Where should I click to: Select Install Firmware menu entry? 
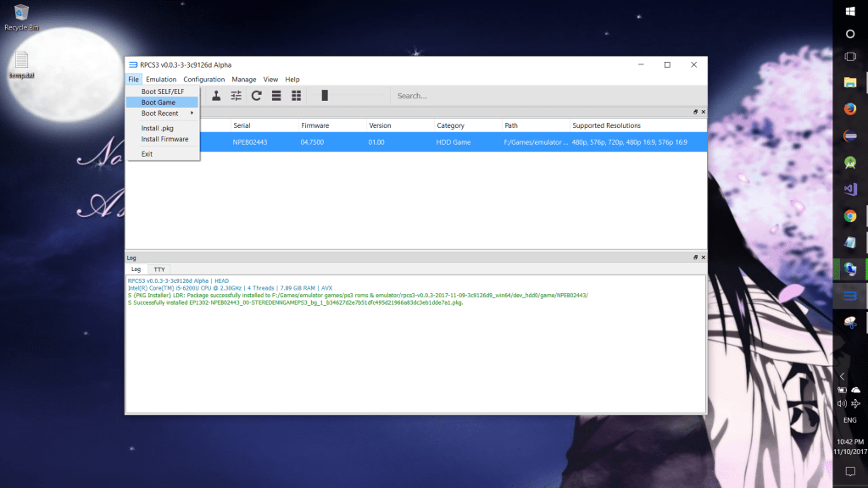(x=164, y=139)
